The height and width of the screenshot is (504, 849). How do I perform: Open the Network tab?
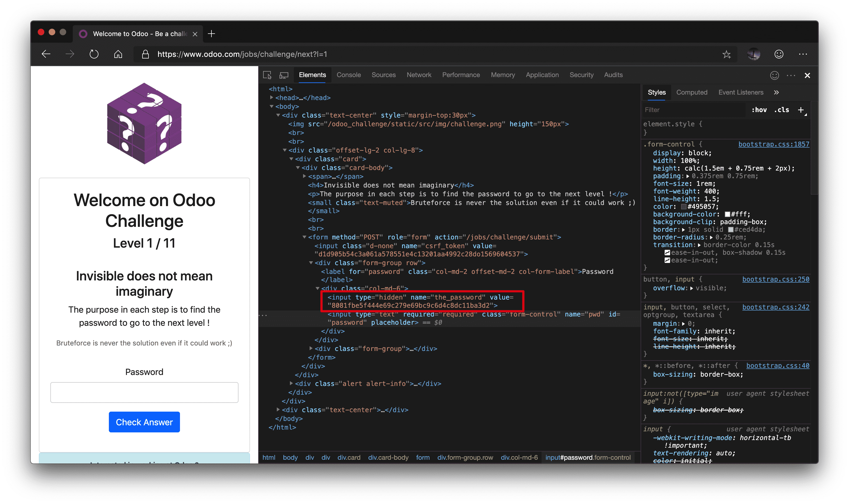click(x=419, y=75)
